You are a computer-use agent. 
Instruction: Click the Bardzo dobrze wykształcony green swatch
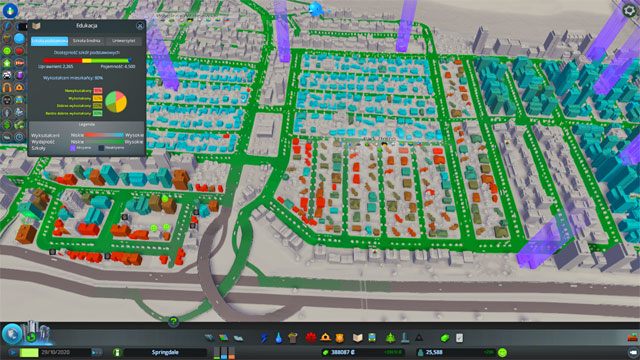coord(98,113)
